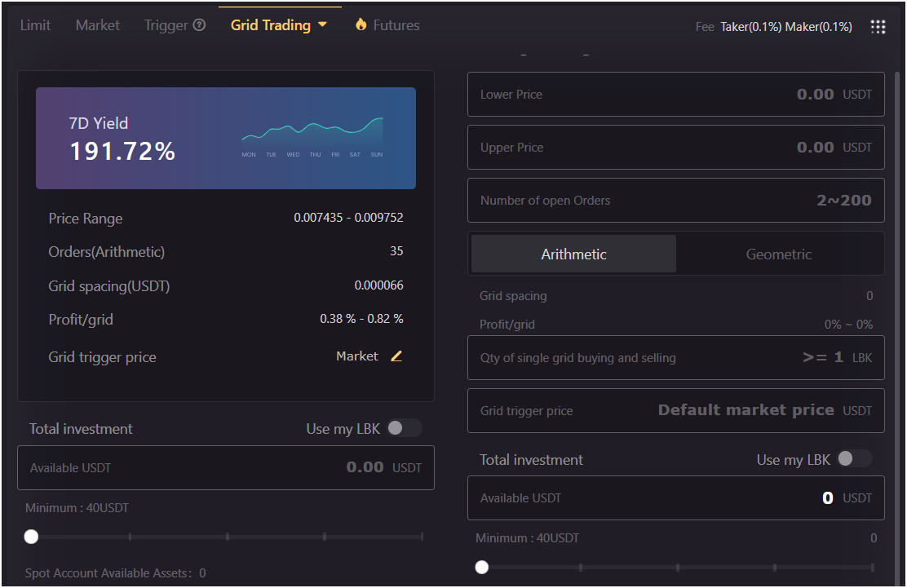Viewport: 907px width, 588px height.
Task: Open the apps grid icon in top right corner
Action: 878,26
